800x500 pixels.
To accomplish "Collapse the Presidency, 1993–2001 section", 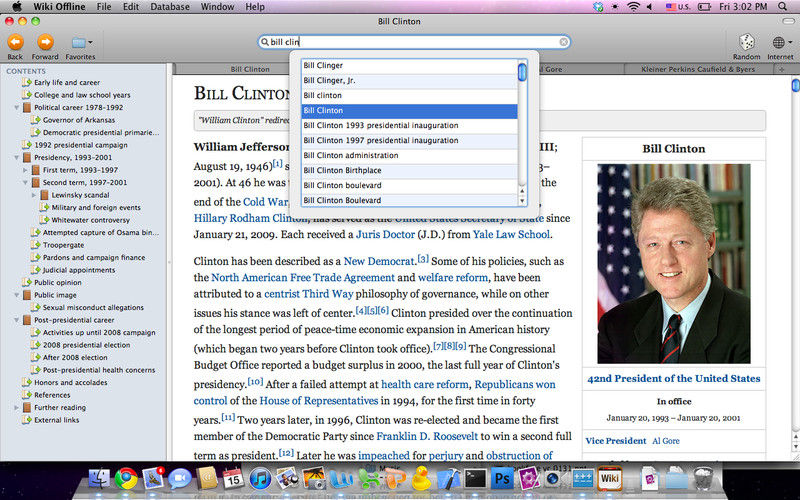I will click(x=16, y=158).
